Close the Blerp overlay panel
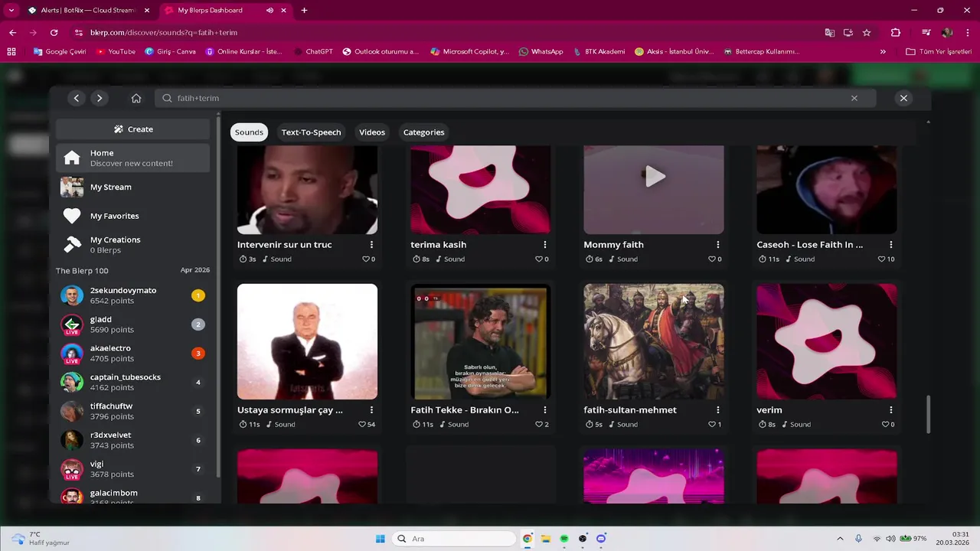Viewport: 980px width, 551px height. pos(903,98)
